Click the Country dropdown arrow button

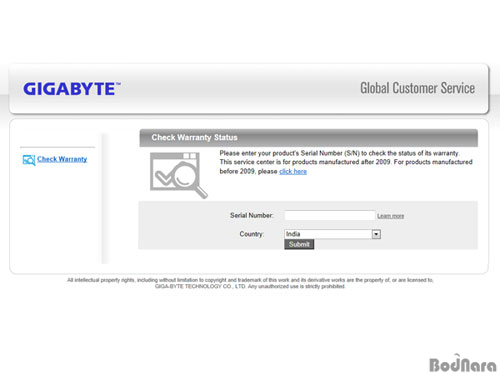click(x=376, y=234)
